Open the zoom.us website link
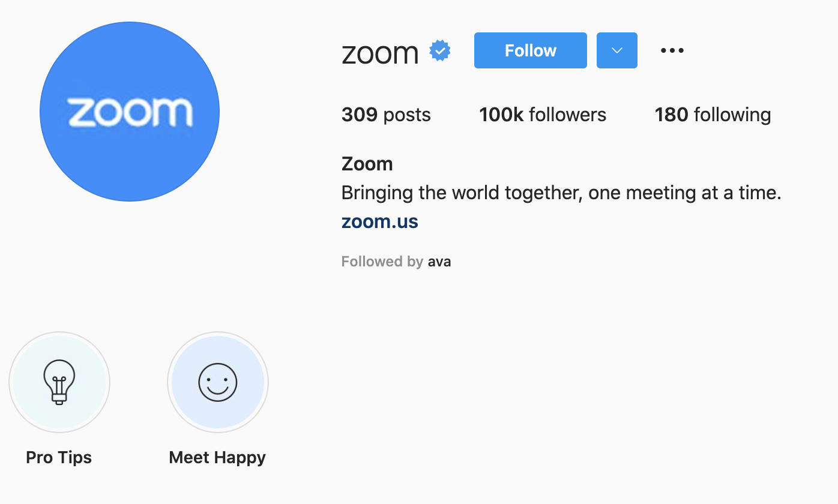 (x=379, y=221)
